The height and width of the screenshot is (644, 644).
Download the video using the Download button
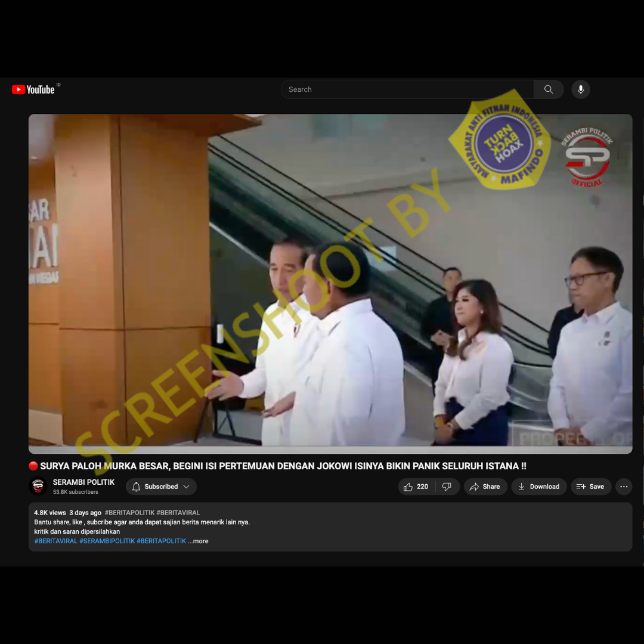click(x=538, y=487)
